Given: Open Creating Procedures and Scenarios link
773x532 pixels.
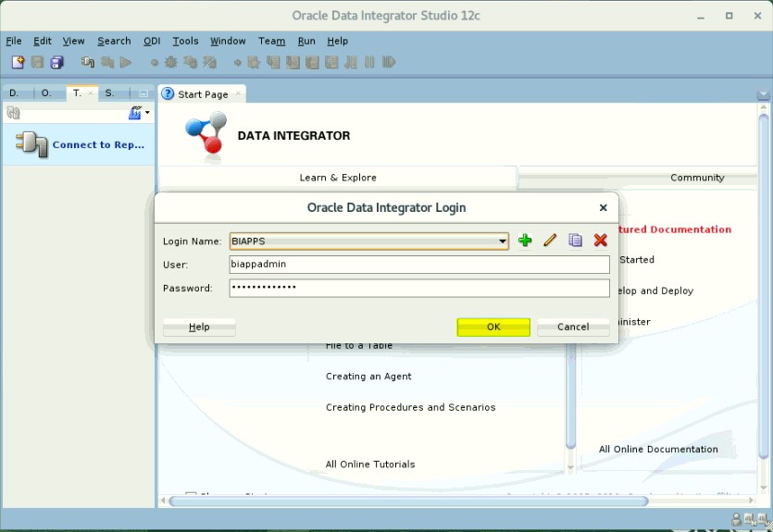Looking at the screenshot, I should pyautogui.click(x=410, y=407).
